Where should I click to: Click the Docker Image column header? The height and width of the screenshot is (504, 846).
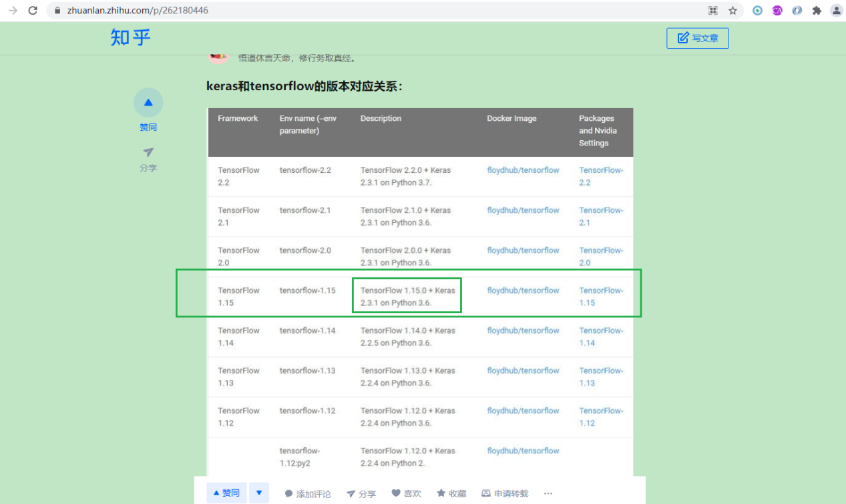click(x=511, y=118)
